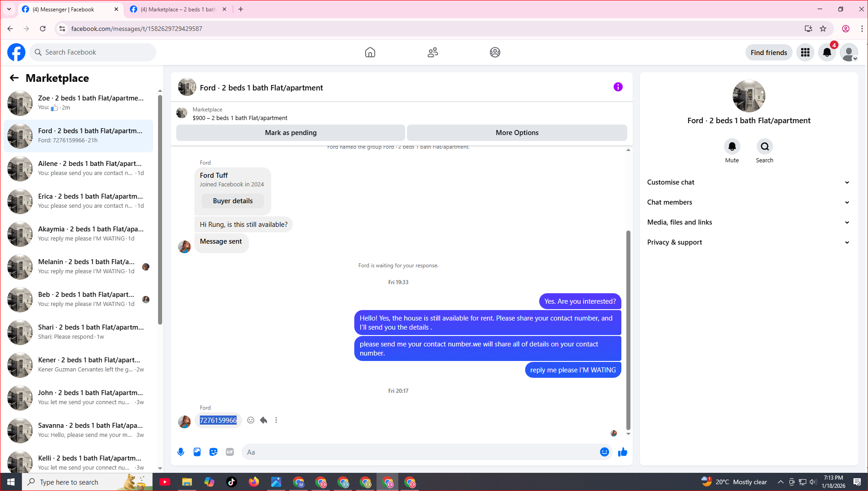Show hidden system tray icons
868x491 pixels.
tap(780, 482)
